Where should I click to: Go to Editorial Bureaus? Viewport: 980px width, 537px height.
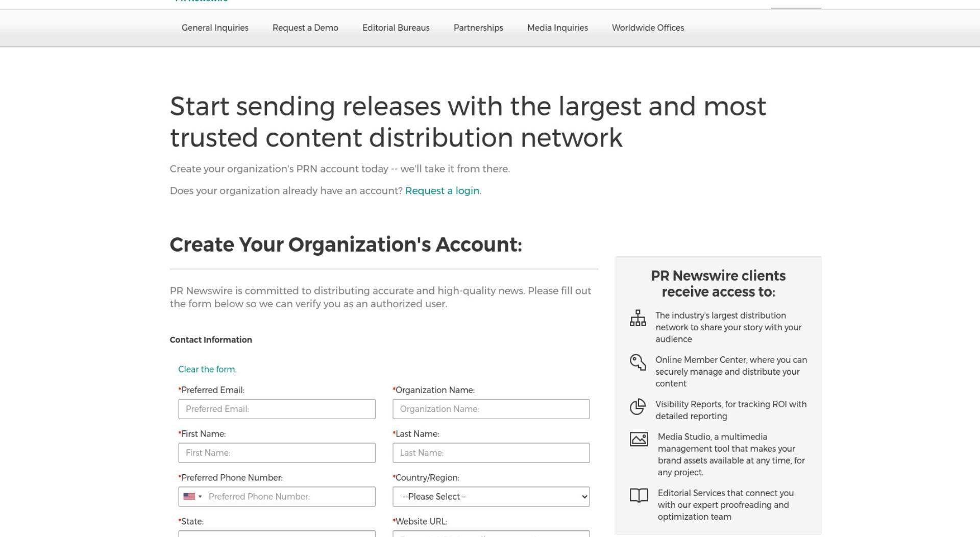[396, 28]
